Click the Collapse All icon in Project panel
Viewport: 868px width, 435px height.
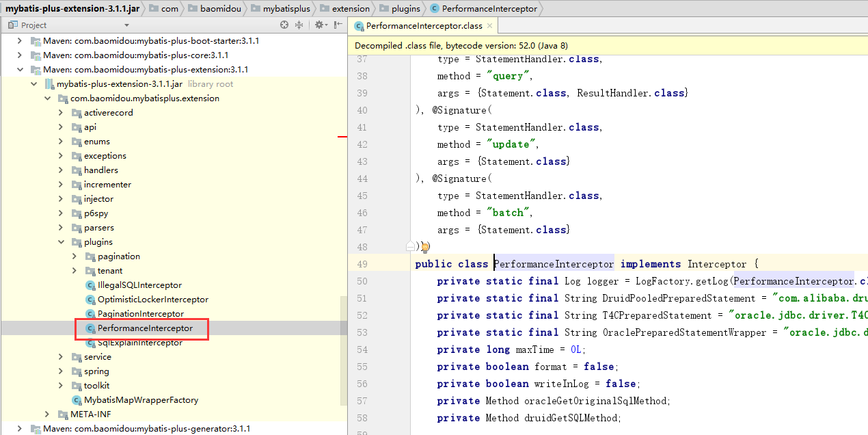click(299, 25)
